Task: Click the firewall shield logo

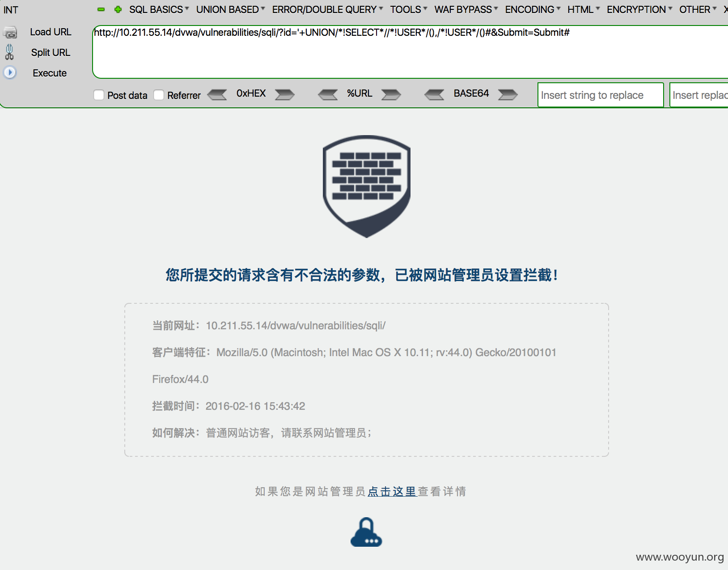Action: pyautogui.click(x=367, y=187)
